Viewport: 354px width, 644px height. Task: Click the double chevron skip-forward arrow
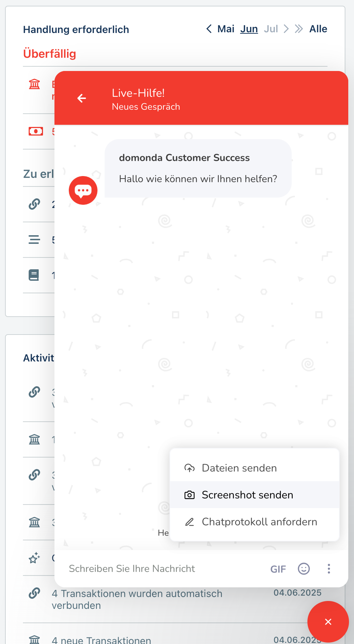pos(299,29)
